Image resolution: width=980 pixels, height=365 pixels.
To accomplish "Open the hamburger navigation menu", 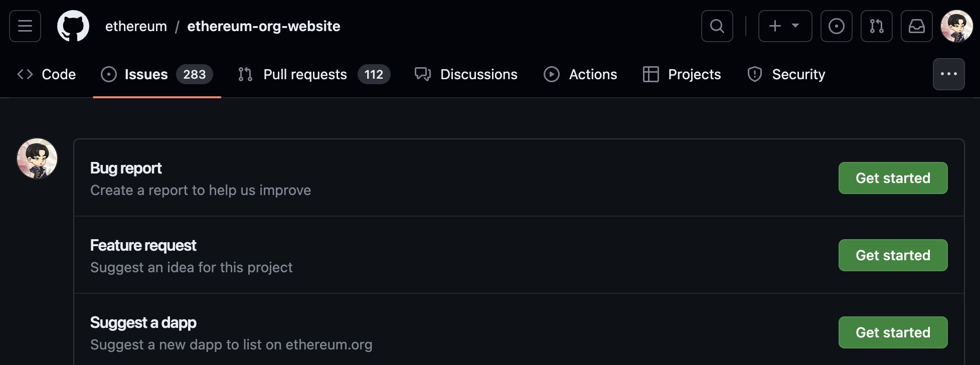I will point(25,26).
